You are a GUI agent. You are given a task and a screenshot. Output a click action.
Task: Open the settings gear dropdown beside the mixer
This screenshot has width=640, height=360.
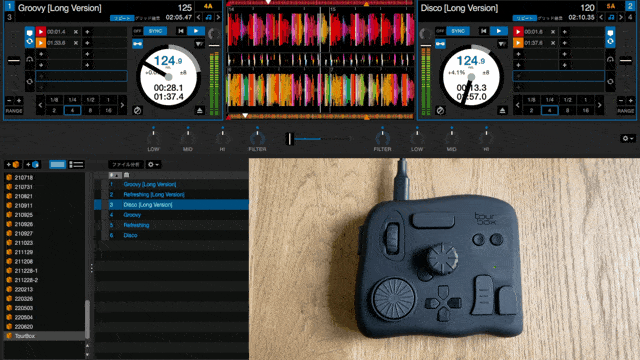[x=627, y=138]
